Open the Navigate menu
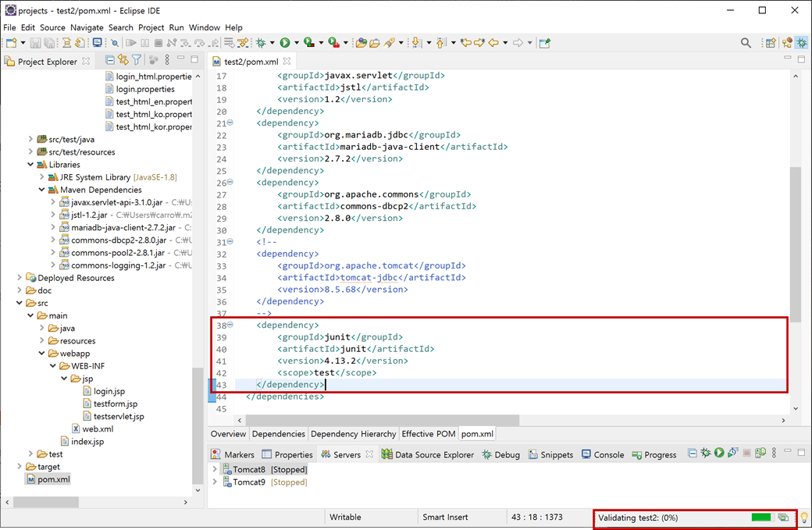The width and height of the screenshot is (812, 530). click(x=87, y=27)
